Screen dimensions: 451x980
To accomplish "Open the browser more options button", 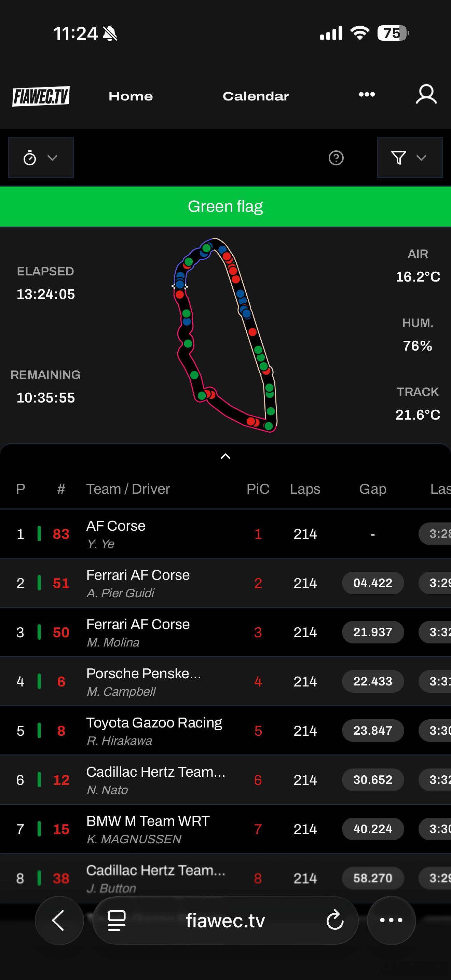I will point(391,920).
